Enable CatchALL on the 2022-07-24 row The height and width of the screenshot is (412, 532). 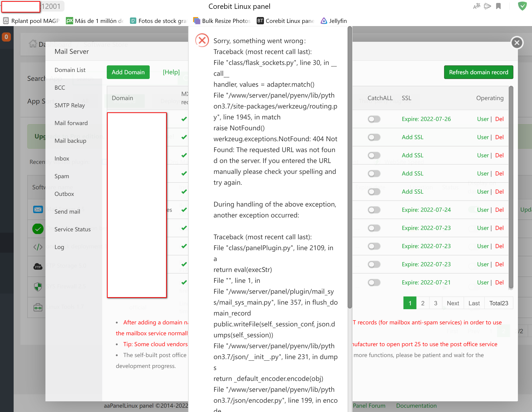point(374,210)
